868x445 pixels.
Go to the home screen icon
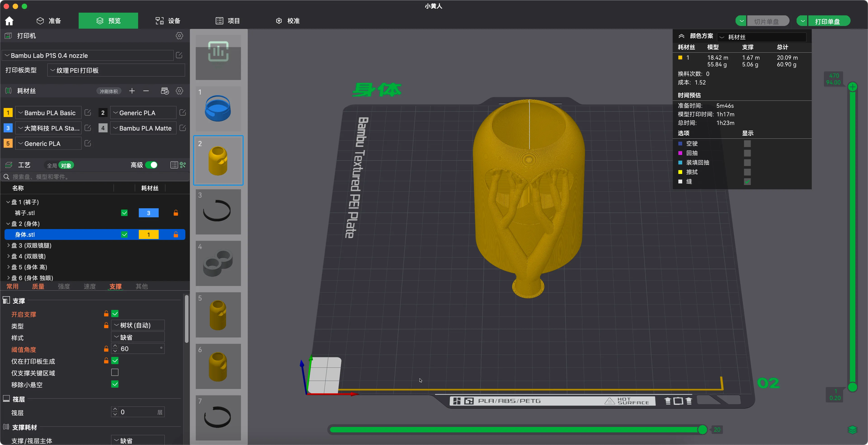coord(9,21)
